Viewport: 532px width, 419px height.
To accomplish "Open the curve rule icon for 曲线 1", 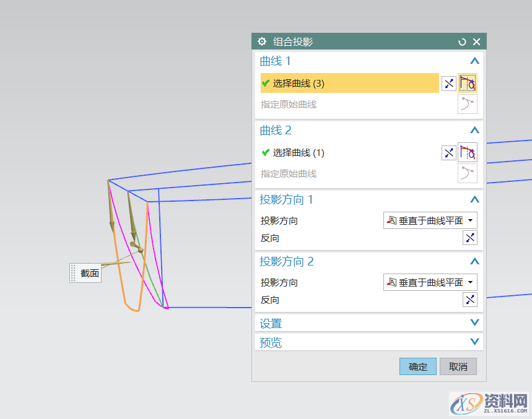I will point(468,82).
